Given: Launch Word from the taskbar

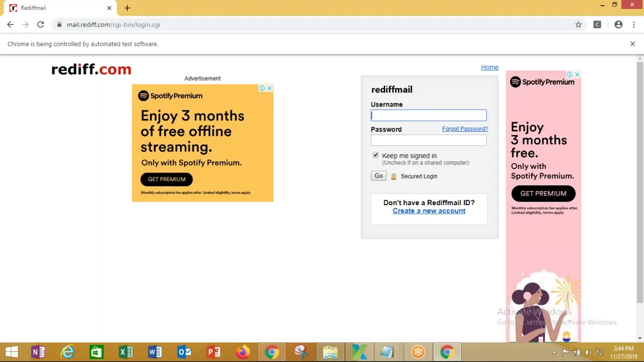Looking at the screenshot, I should [155, 352].
